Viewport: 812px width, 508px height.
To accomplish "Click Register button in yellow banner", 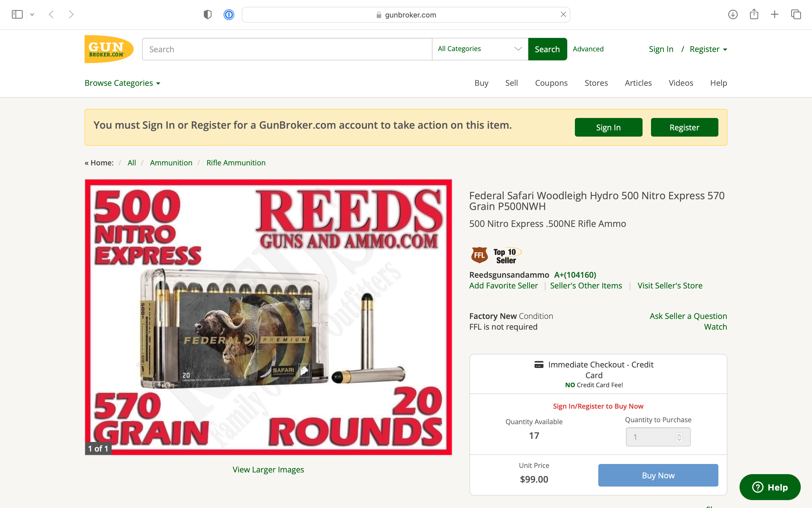I will click(x=684, y=127).
